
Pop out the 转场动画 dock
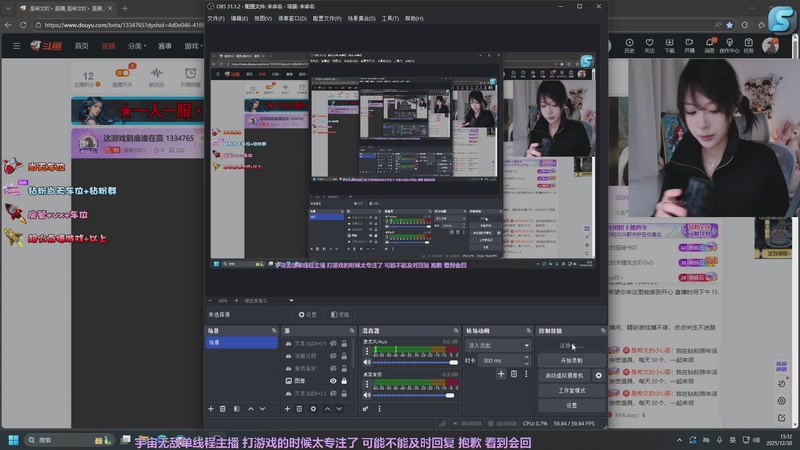(529, 331)
